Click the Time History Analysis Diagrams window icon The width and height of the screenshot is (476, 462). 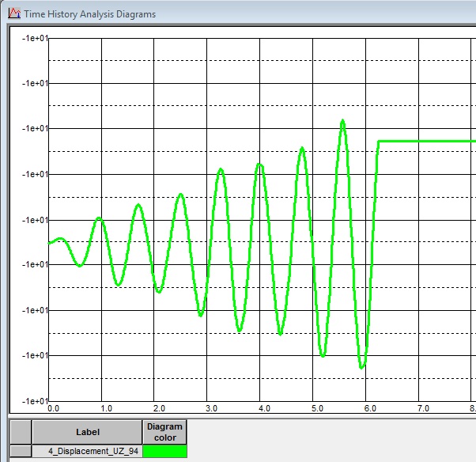(x=14, y=13)
